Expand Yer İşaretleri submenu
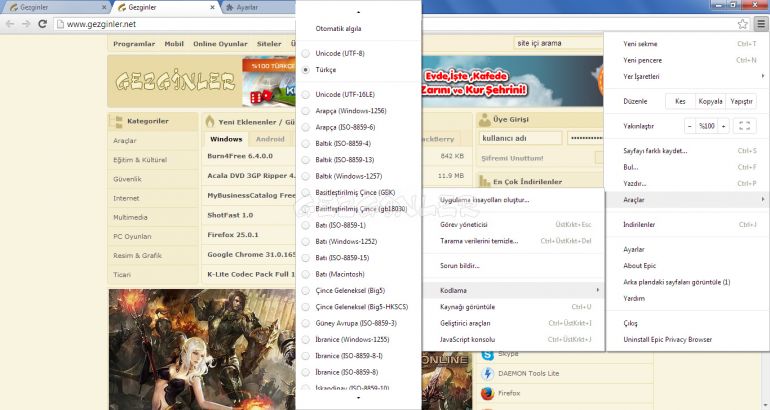This screenshot has width=770, height=410. tap(688, 77)
